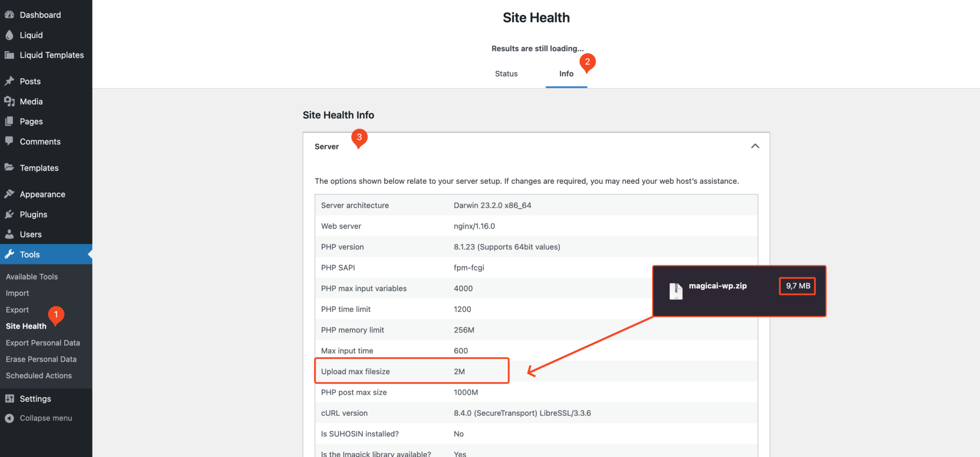Open Media using its library icon
Screen dimensions: 980x457
coord(10,101)
